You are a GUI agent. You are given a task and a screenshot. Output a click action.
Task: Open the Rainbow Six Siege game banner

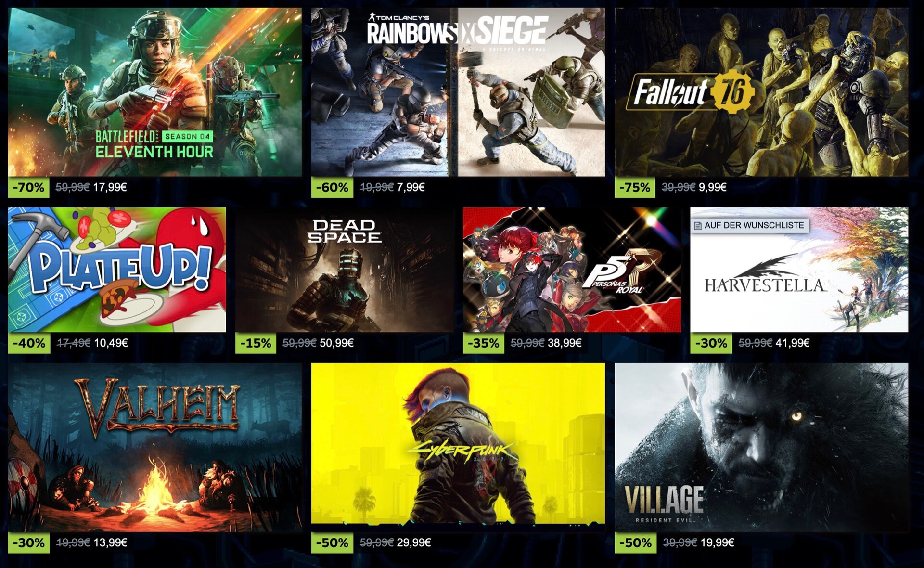(x=458, y=92)
